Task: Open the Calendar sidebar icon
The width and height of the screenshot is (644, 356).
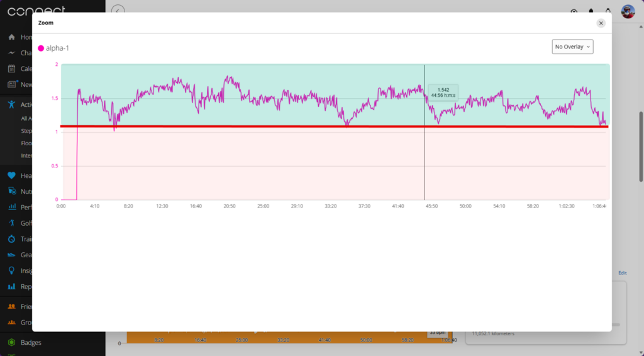Action: (11, 69)
